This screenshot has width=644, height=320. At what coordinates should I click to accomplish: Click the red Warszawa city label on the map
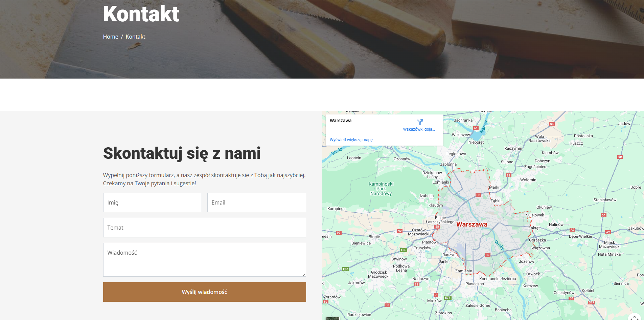tap(471, 224)
